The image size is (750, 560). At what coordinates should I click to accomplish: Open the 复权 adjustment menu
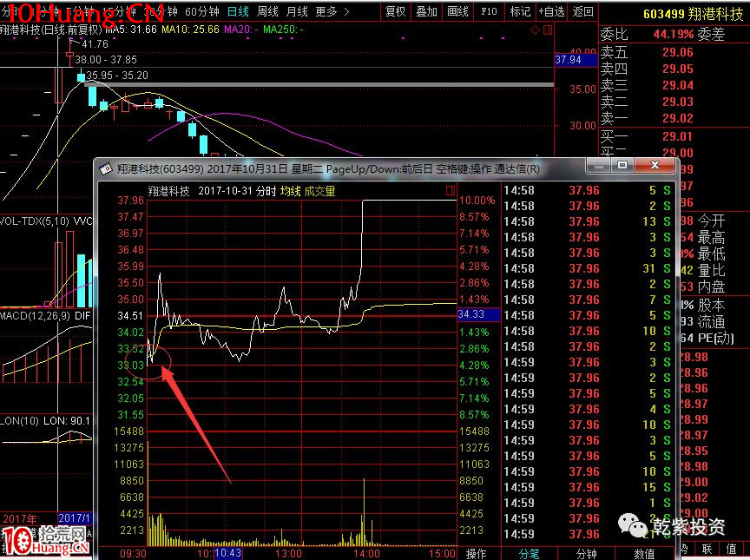[x=396, y=11]
